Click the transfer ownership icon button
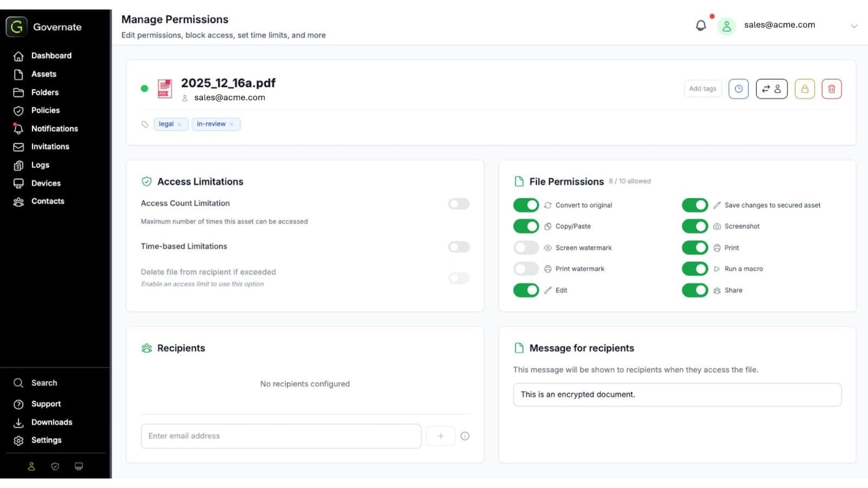868x488 pixels. coord(771,89)
